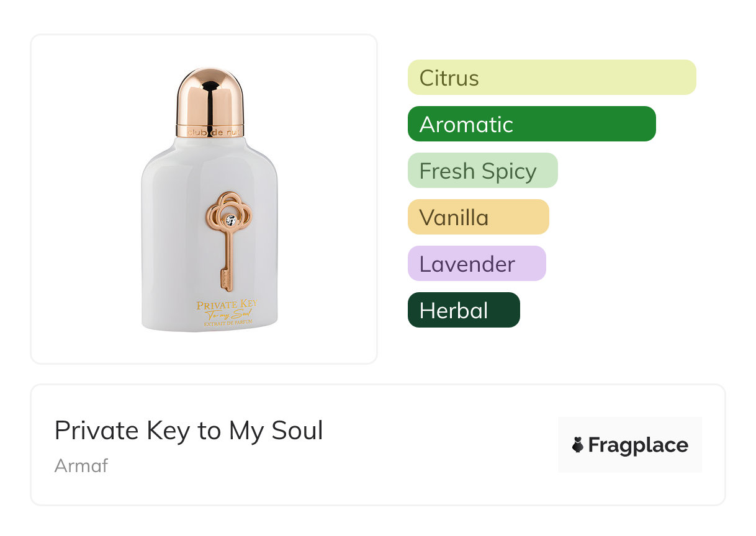Select the Herbal accord bar
Viewport: 756px width, 536px height.
pos(463,310)
